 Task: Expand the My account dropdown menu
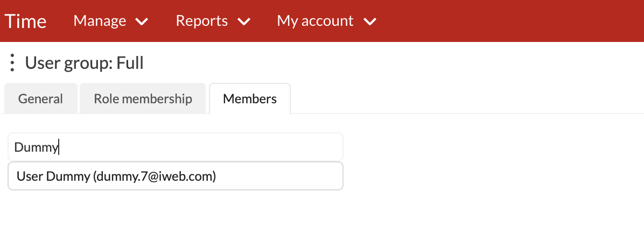pos(326,21)
